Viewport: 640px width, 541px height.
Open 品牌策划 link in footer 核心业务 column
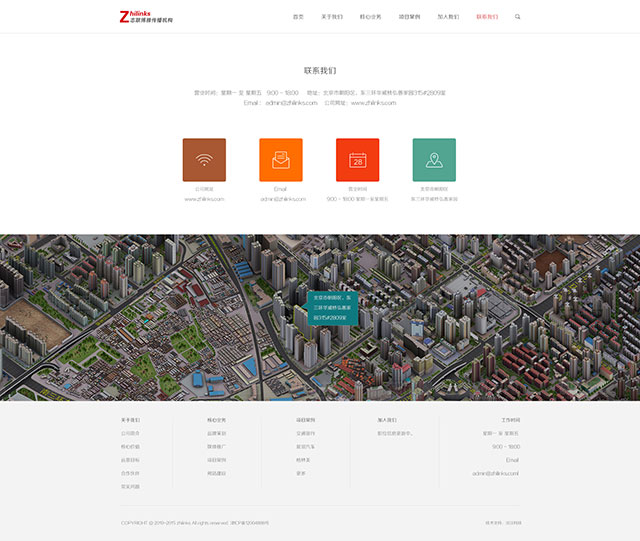[216, 433]
